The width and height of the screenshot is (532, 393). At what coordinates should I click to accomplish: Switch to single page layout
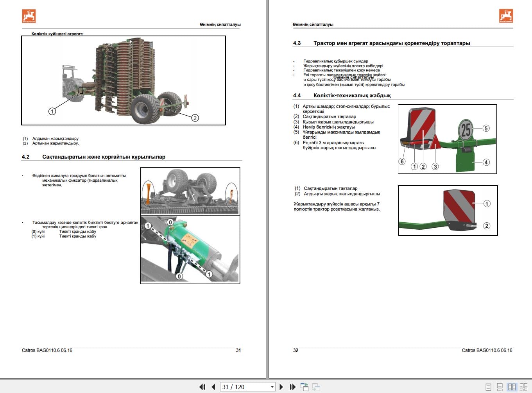pos(488,387)
